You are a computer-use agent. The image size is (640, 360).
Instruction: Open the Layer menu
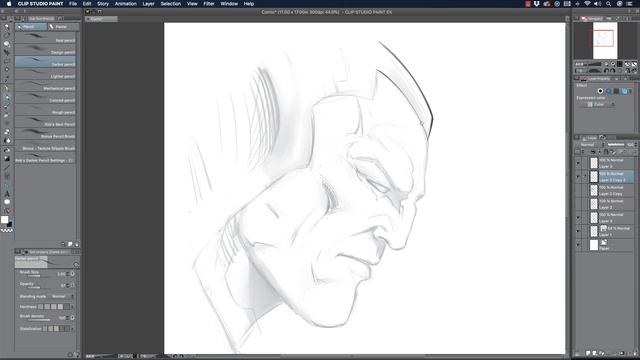coord(148,4)
